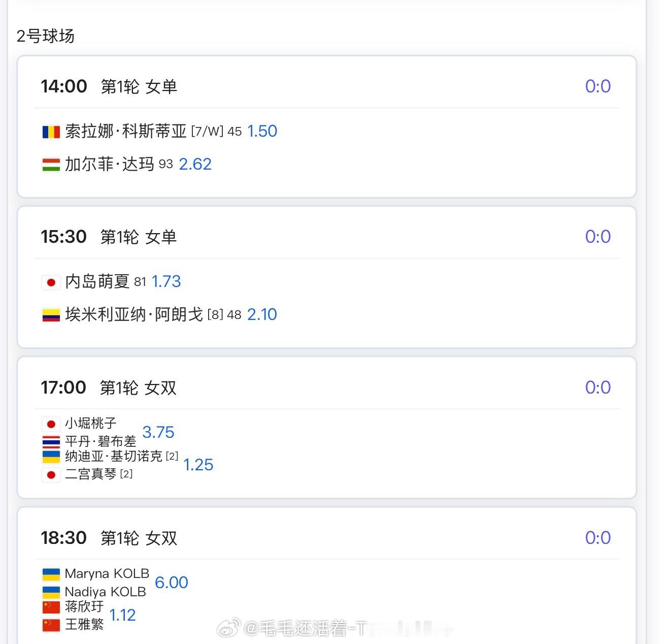The width and height of the screenshot is (670, 644).
Task: Click Colombian flag beside 埃米利亚纳·阿朗戈
Action: pos(51,315)
